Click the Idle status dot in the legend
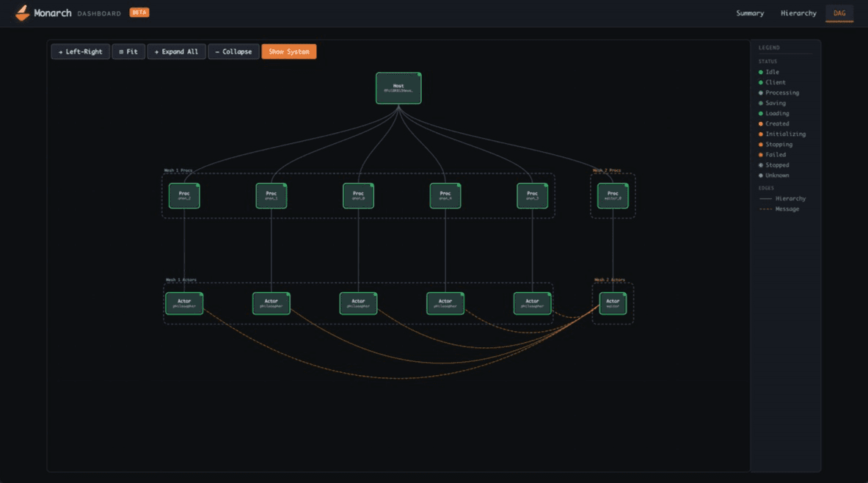The width and height of the screenshot is (868, 483). click(762, 72)
